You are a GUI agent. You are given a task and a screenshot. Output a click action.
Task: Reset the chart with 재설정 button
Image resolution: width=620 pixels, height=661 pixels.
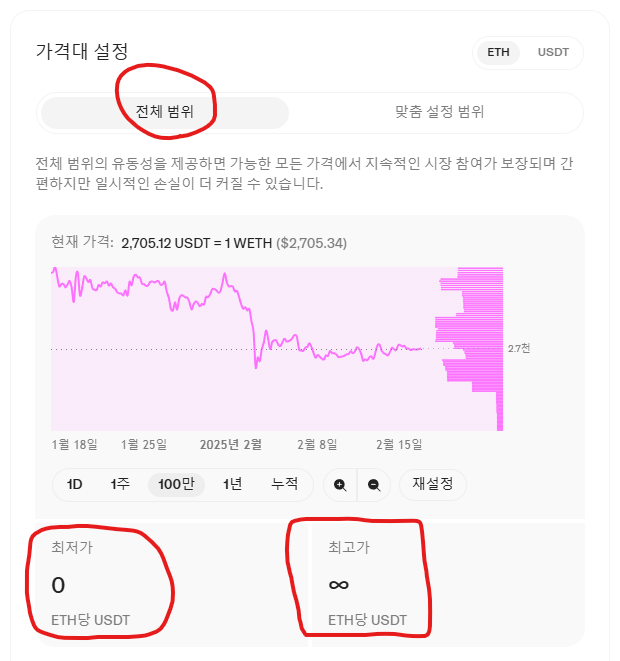point(433,484)
